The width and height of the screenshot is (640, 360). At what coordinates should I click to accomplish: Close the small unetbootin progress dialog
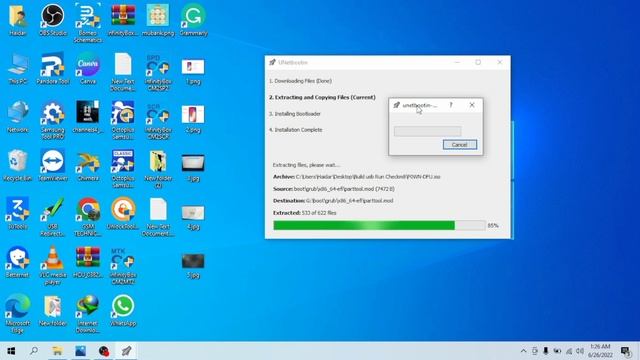tap(472, 105)
